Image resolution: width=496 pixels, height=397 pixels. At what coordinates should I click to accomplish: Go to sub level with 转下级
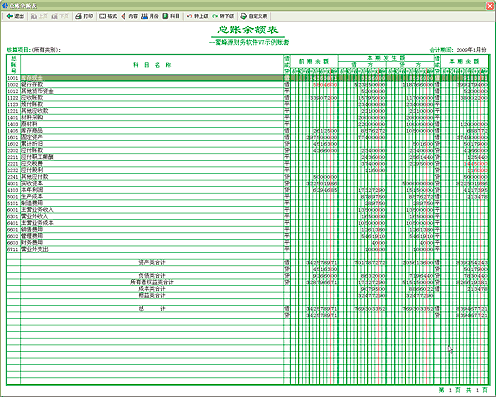pyautogui.click(x=223, y=16)
